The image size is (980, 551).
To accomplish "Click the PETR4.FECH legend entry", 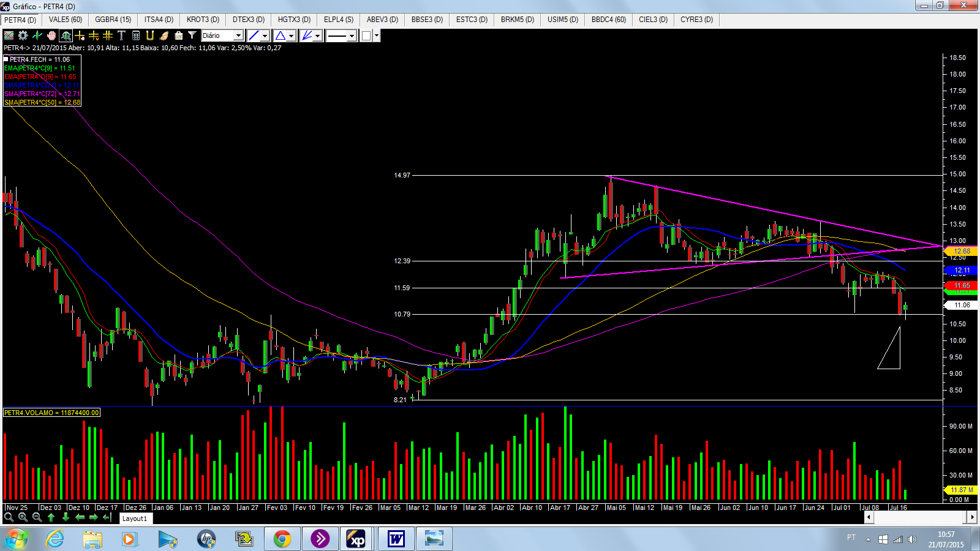I will pos(39,59).
